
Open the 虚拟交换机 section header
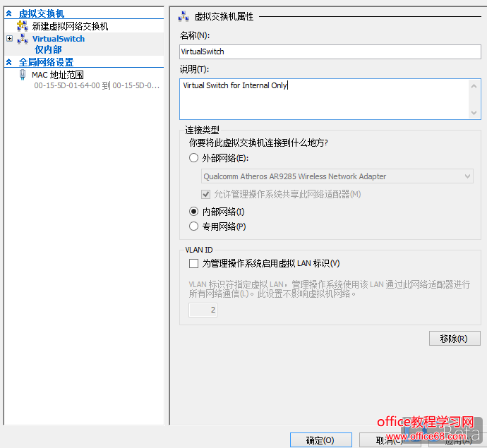[42, 13]
